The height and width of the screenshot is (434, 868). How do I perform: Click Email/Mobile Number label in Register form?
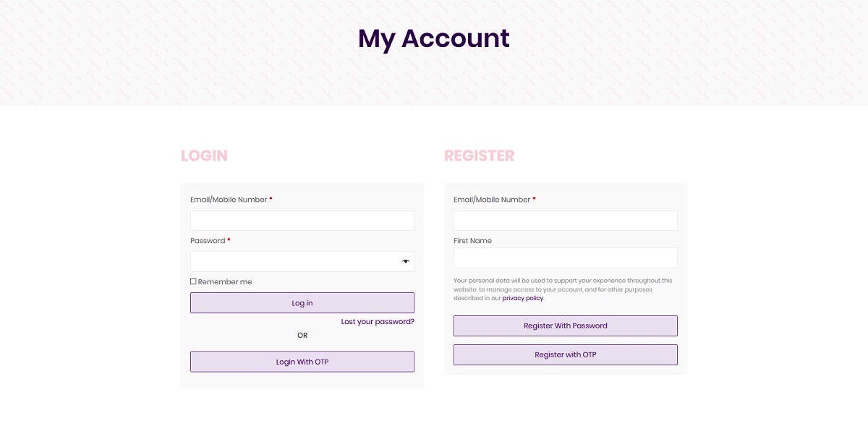point(492,200)
